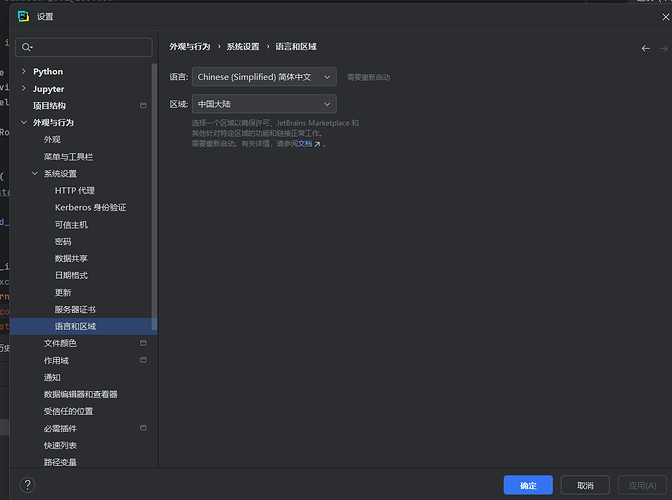The height and width of the screenshot is (500, 672).
Task: Select 日期格式 in the settings tree
Action: (x=71, y=275)
